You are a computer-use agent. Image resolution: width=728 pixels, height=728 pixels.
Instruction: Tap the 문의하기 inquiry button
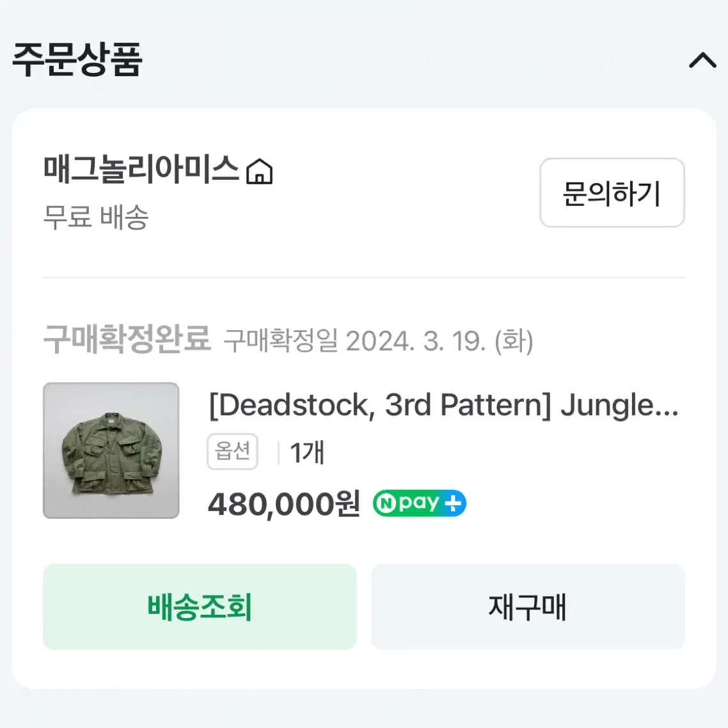pos(612,193)
